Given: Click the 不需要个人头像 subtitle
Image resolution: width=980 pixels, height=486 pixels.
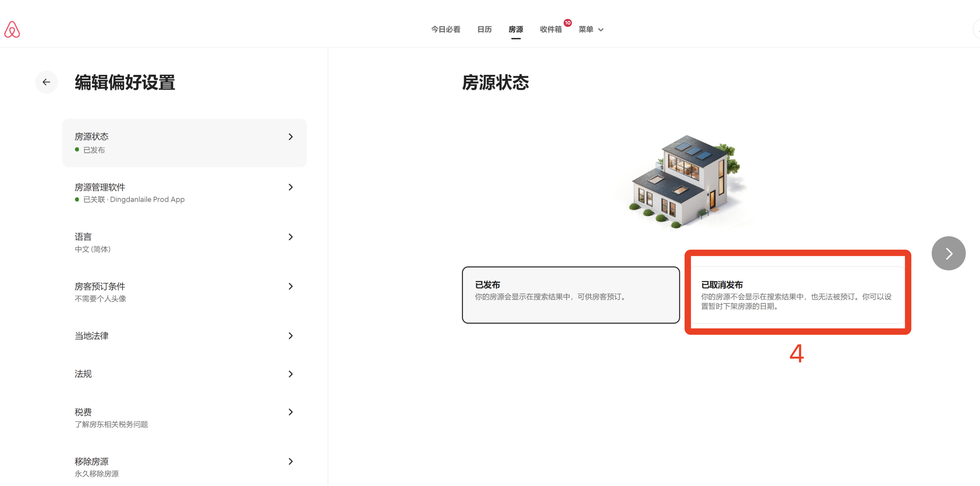Looking at the screenshot, I should tap(100, 298).
